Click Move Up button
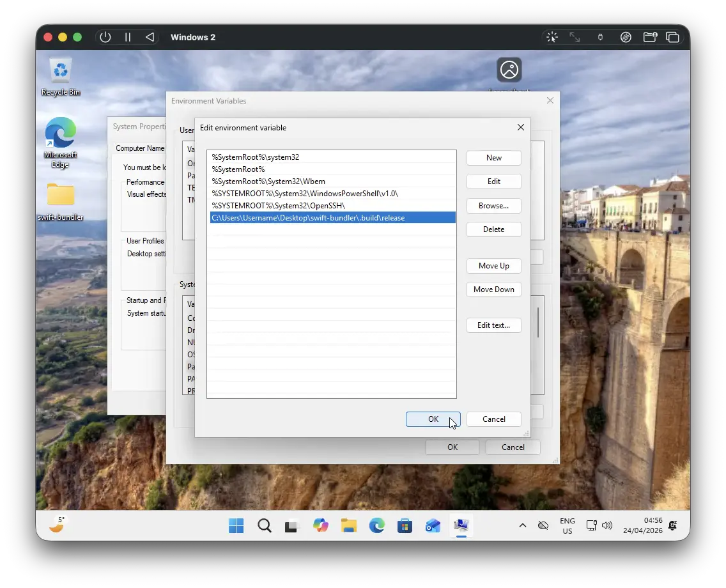This screenshot has width=726, height=588. pos(493,266)
